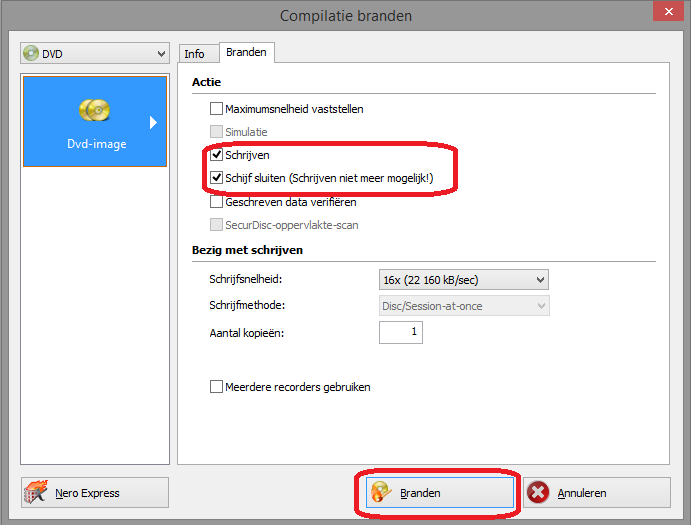
Task: Click the burning disc icon on the Branden button
Action: (x=381, y=492)
